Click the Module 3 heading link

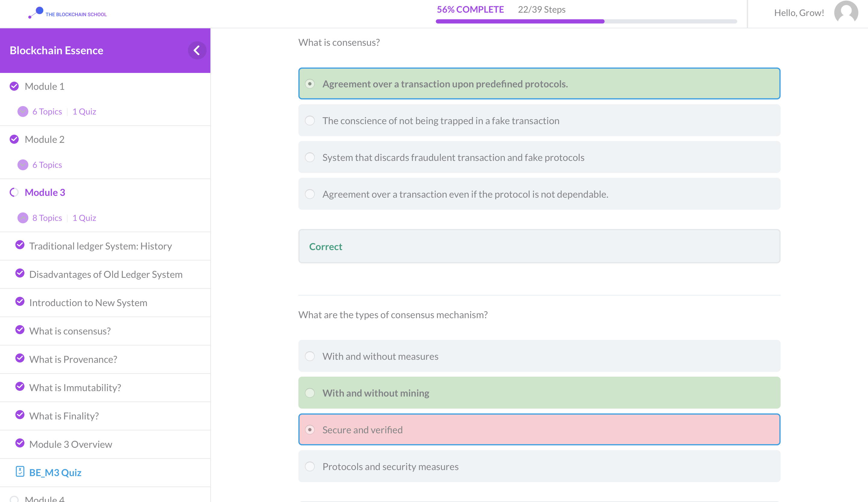tap(45, 192)
